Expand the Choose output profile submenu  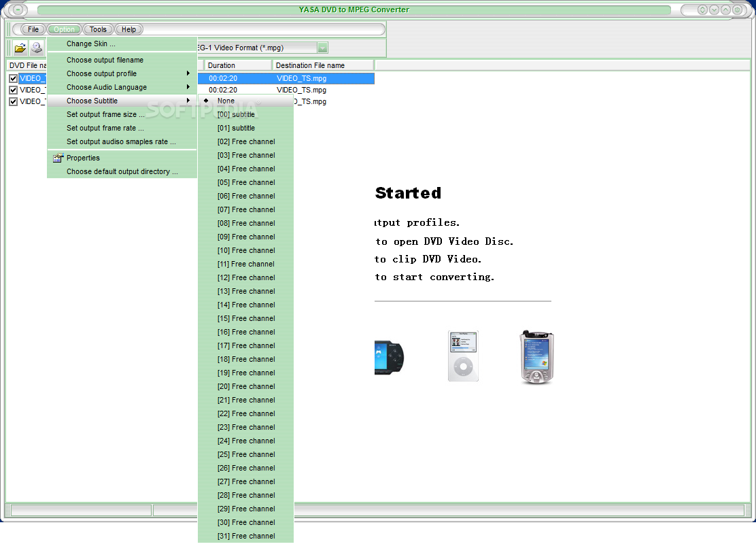click(122, 73)
